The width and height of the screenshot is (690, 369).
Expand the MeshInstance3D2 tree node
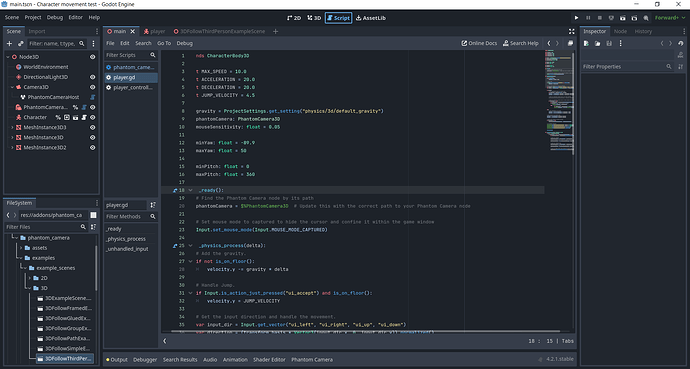12,148
